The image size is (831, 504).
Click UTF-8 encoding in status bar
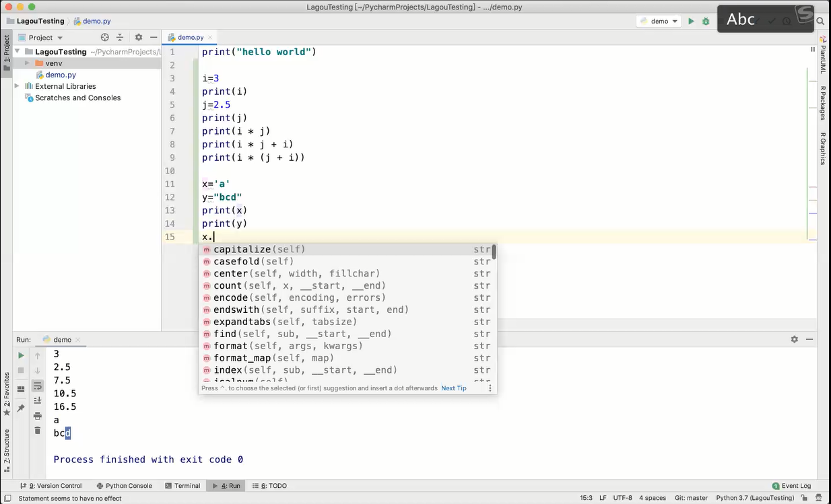pyautogui.click(x=623, y=498)
